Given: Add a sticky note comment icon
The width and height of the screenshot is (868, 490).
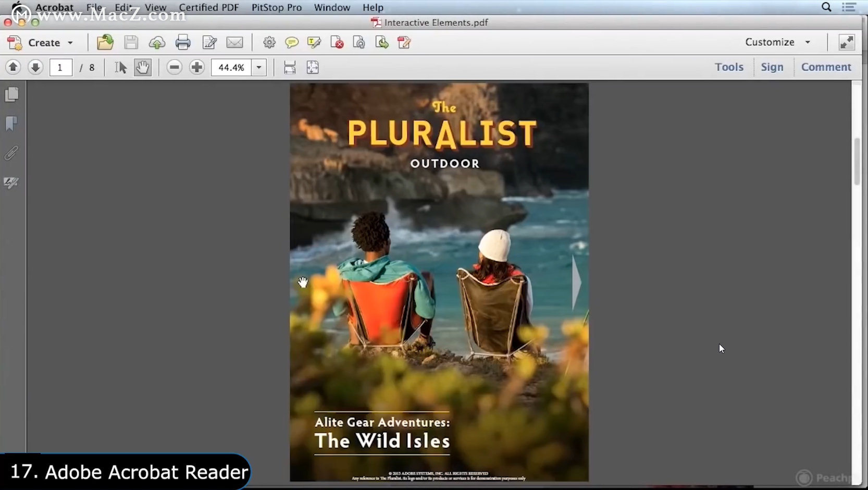Looking at the screenshot, I should pyautogui.click(x=292, y=42).
